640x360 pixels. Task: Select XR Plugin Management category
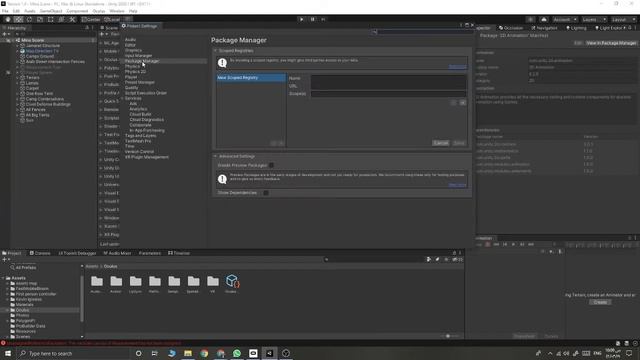147,157
